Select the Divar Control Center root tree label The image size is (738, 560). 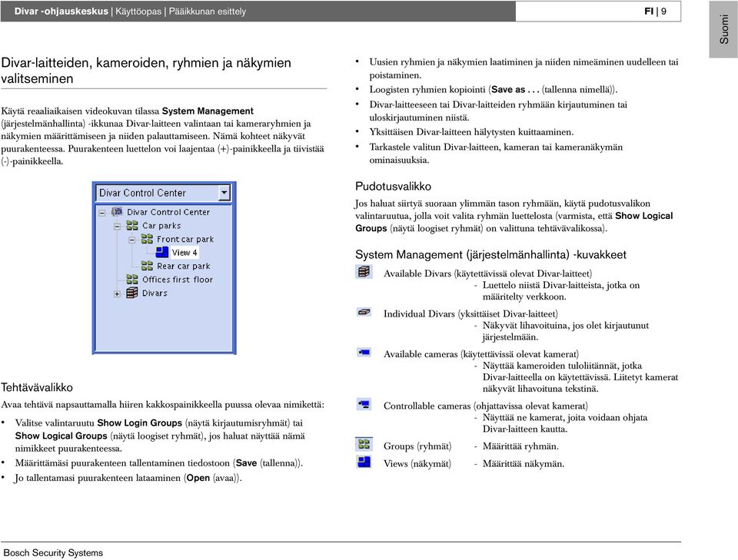coord(168,212)
